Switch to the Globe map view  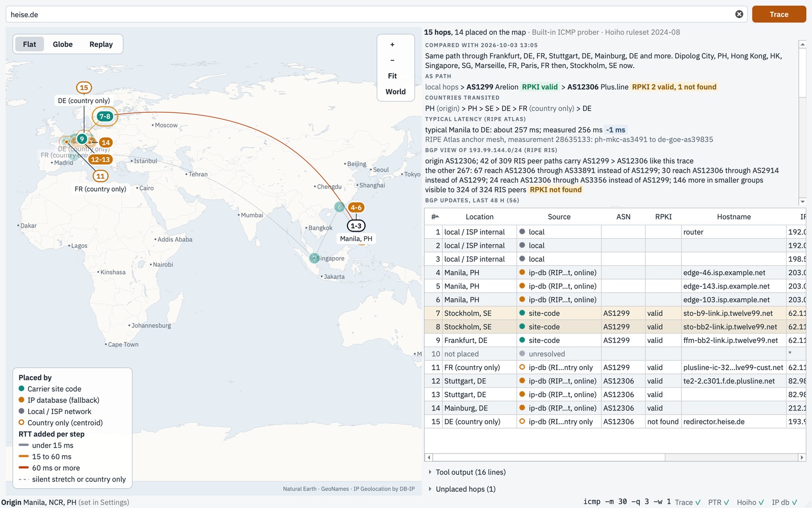62,44
